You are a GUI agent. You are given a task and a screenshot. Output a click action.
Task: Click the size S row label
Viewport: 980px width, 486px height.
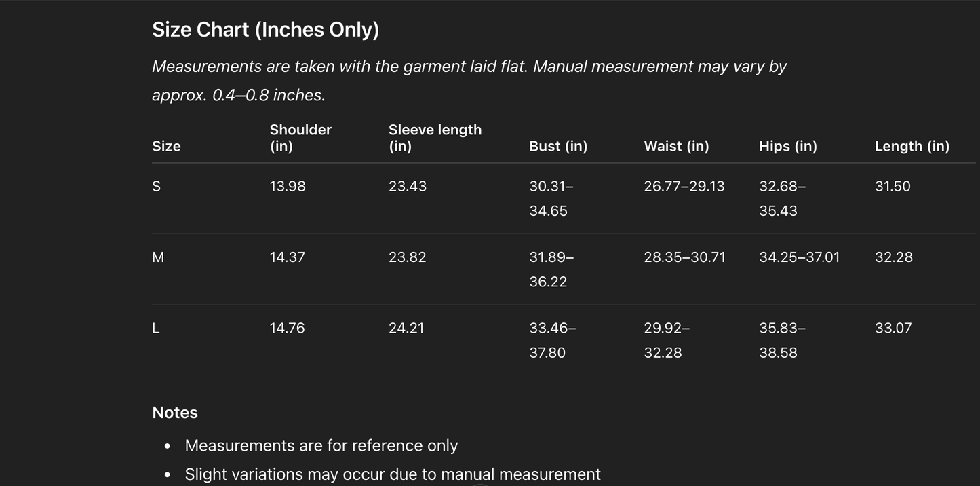(x=157, y=187)
